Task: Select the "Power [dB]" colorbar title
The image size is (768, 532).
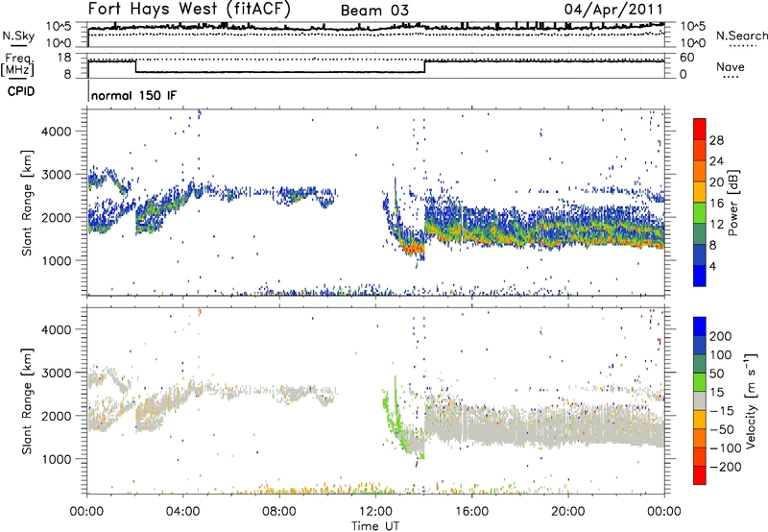Action: (x=733, y=203)
